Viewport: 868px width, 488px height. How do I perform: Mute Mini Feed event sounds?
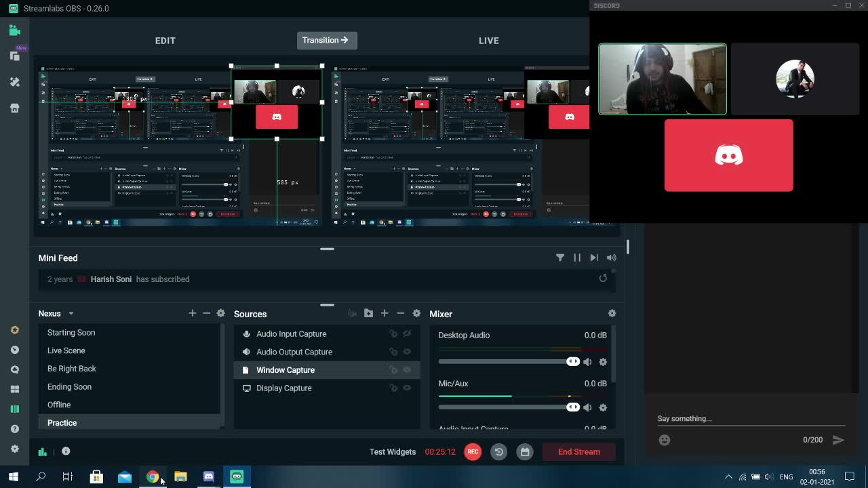[x=612, y=258]
